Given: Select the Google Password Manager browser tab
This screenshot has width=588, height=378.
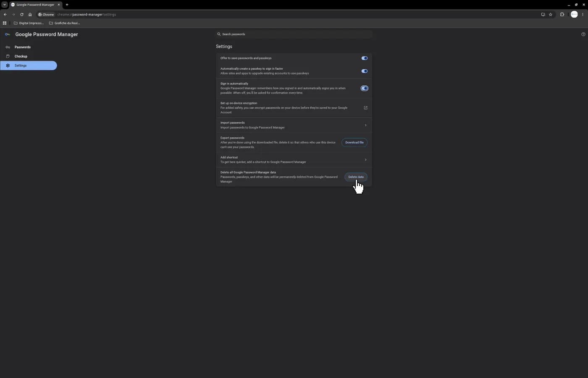Looking at the screenshot, I should (x=35, y=5).
